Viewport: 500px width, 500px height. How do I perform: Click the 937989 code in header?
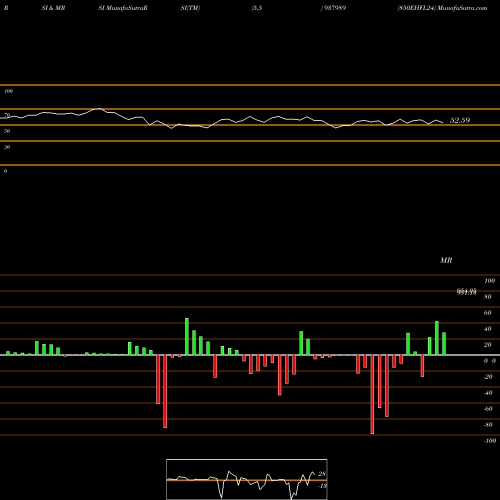tap(335, 8)
